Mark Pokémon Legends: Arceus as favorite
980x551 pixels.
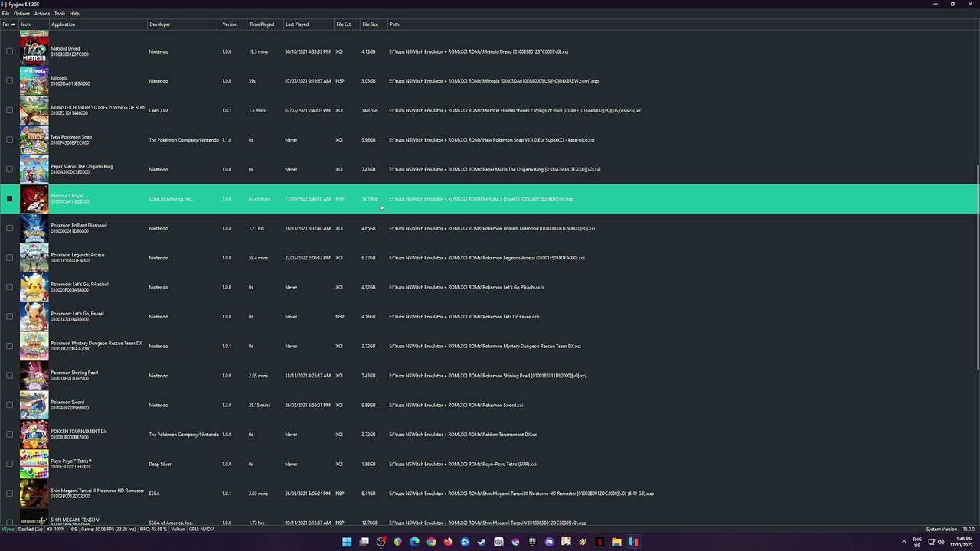(x=10, y=258)
